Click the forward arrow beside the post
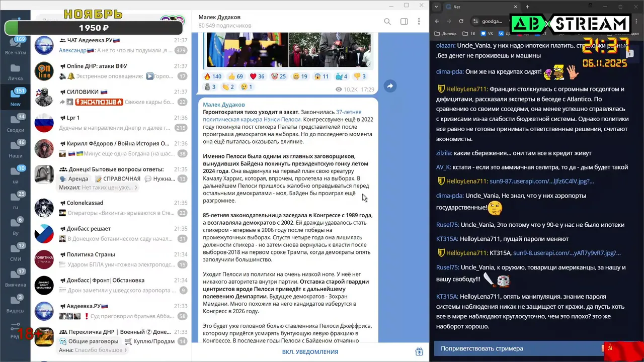Screen dimensions: 644x362 click(389, 86)
